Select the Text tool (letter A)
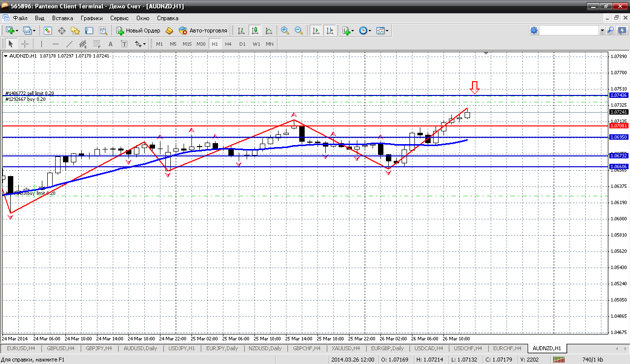 [x=111, y=44]
